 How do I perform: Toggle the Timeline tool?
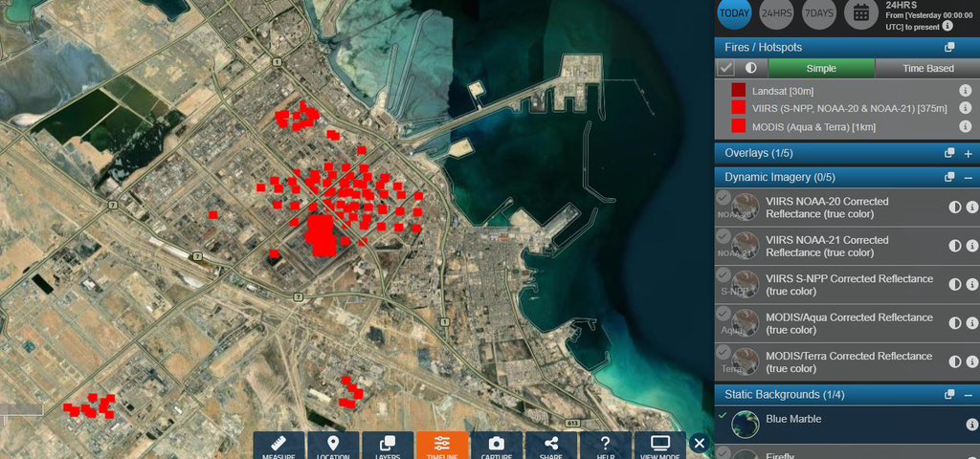pos(442,446)
